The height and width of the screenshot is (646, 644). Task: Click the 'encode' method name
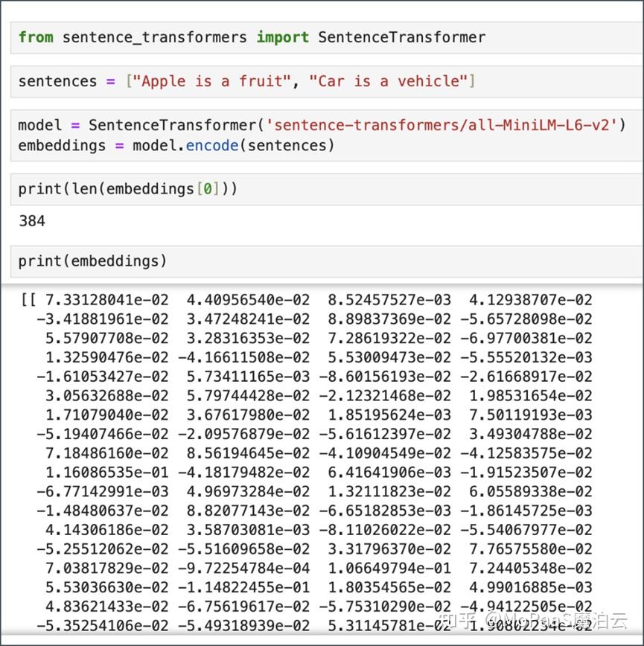[211, 145]
